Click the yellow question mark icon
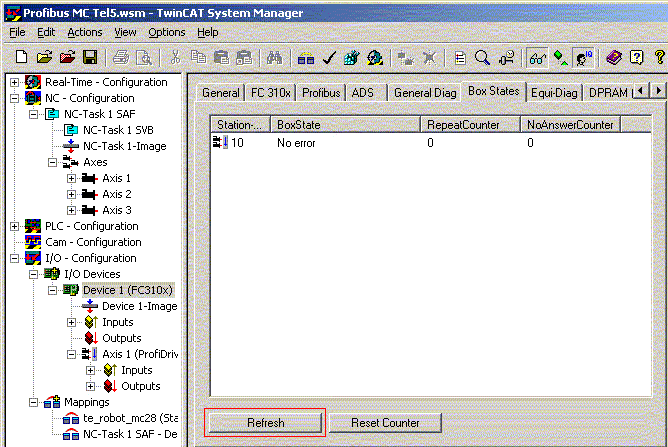This screenshot has width=668, height=447. tap(659, 57)
